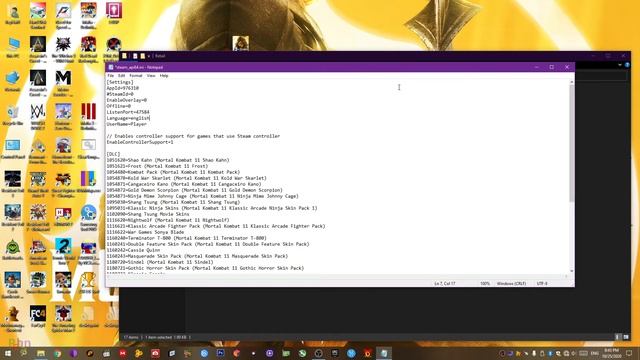Image resolution: width=640 pixels, height=360 pixels.
Task: Open the camera app icon in taskbar
Action: pyautogui.click(x=155, y=353)
